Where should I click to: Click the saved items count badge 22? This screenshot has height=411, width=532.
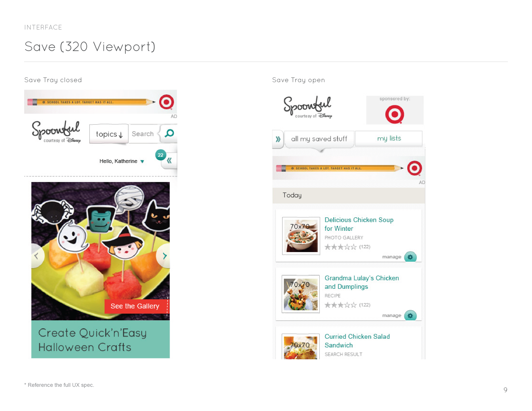tap(161, 155)
